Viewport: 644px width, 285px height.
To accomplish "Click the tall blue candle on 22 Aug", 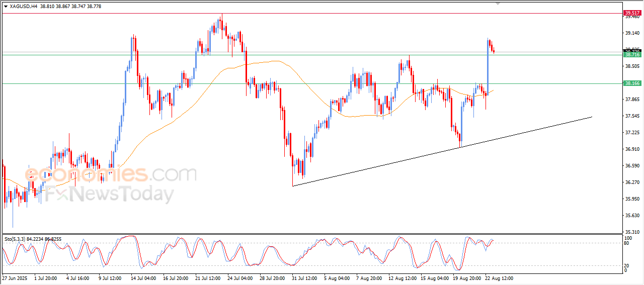I will 488,67.
